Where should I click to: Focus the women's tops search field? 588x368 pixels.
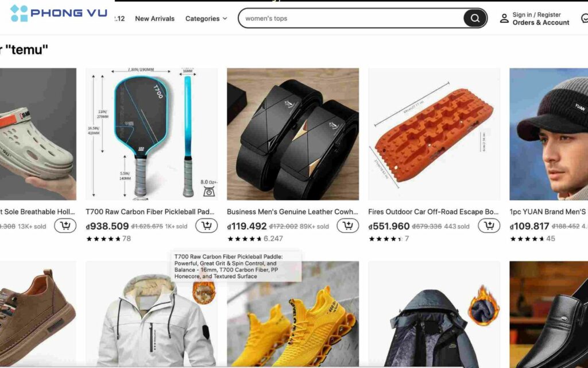pyautogui.click(x=351, y=18)
